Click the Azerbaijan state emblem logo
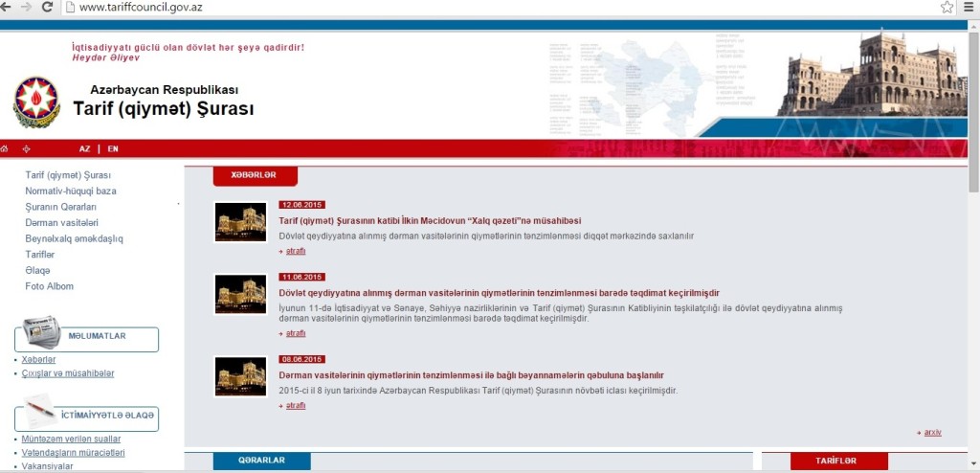Image resolution: width=980 pixels, height=473 pixels. [36, 101]
